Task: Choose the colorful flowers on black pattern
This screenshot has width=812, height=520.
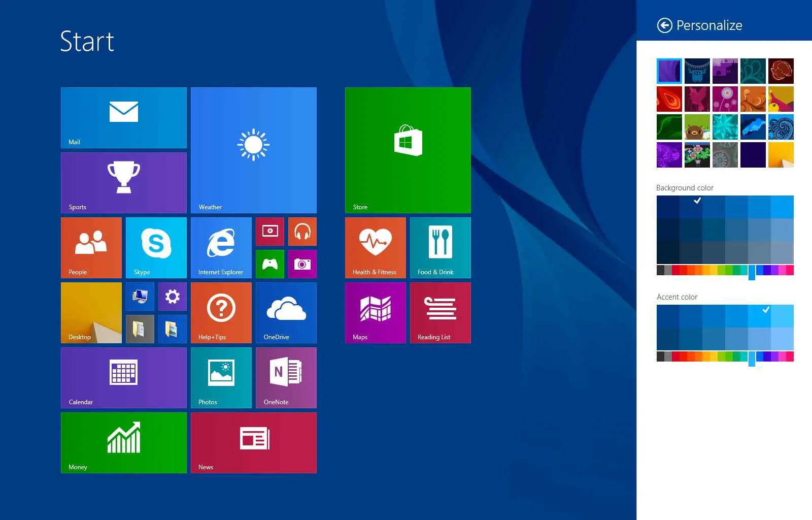Action: click(x=697, y=155)
